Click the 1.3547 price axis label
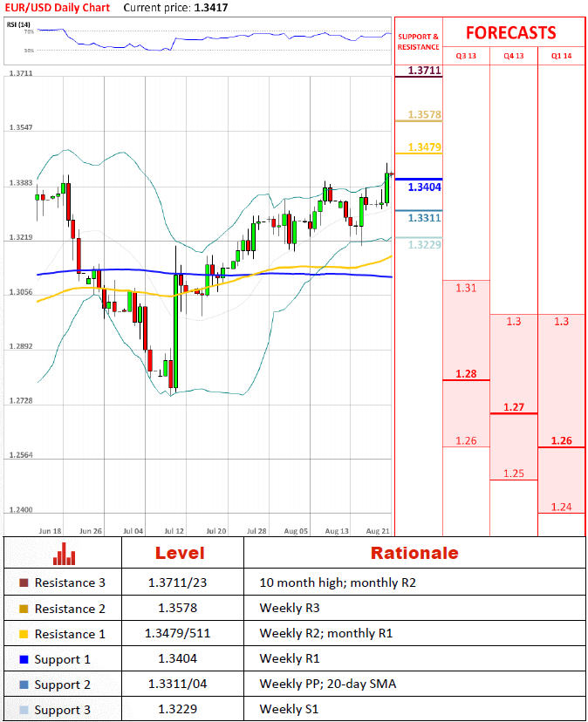 coord(21,127)
